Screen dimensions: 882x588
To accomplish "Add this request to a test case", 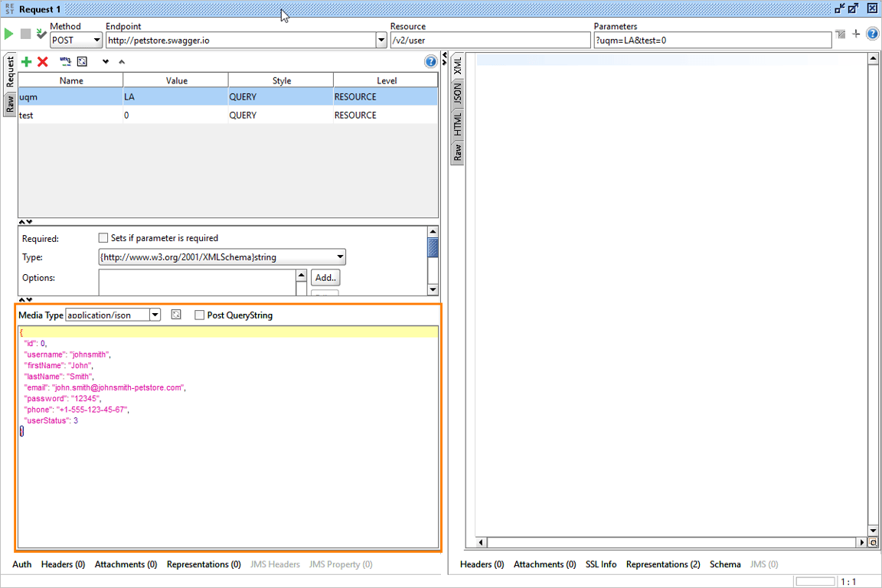I will click(41, 34).
